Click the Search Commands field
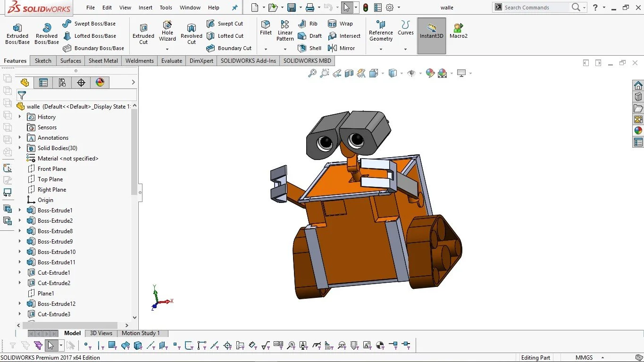Screen dimensions: 644x362 click(x=535, y=8)
